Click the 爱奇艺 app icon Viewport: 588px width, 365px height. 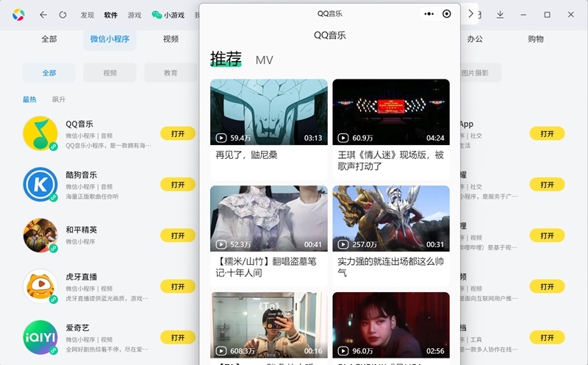pos(40,337)
